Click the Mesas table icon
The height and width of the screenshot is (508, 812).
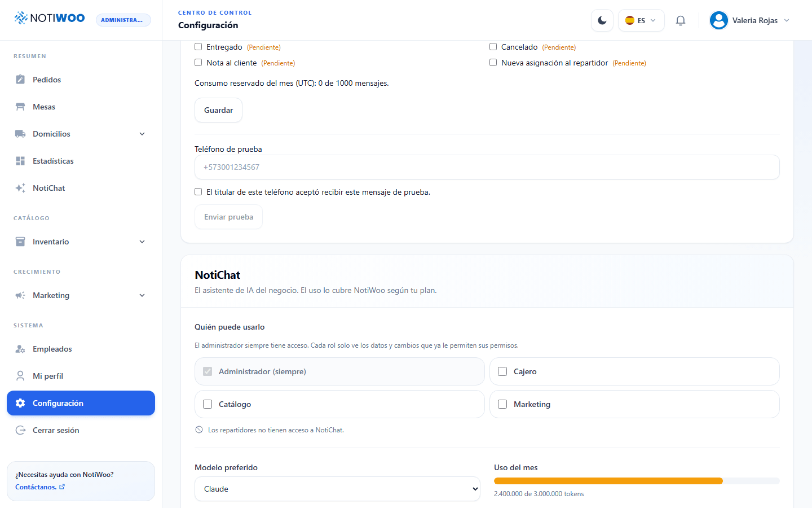click(20, 107)
